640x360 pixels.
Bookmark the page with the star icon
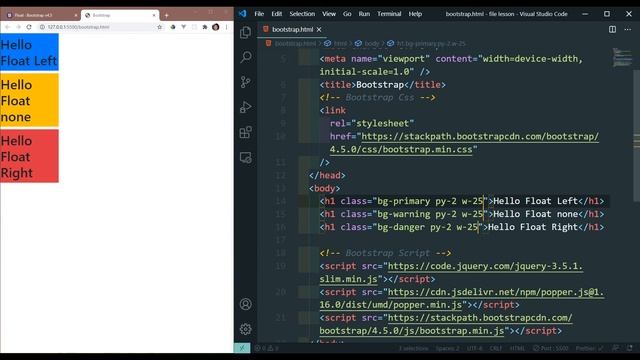pos(160,27)
